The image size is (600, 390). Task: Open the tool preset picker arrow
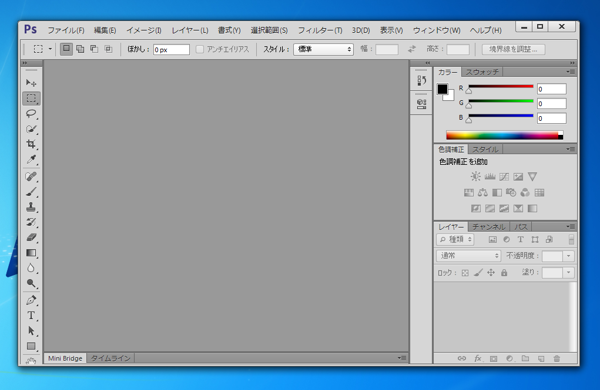click(x=50, y=49)
